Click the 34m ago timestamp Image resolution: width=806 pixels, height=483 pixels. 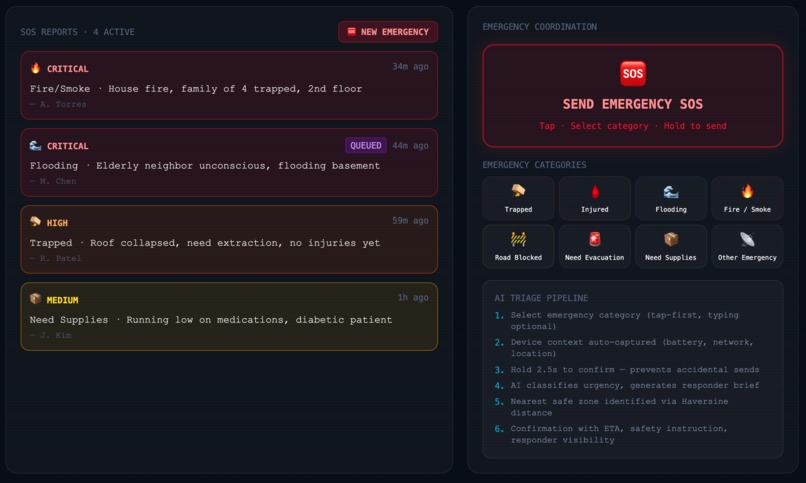pos(410,66)
